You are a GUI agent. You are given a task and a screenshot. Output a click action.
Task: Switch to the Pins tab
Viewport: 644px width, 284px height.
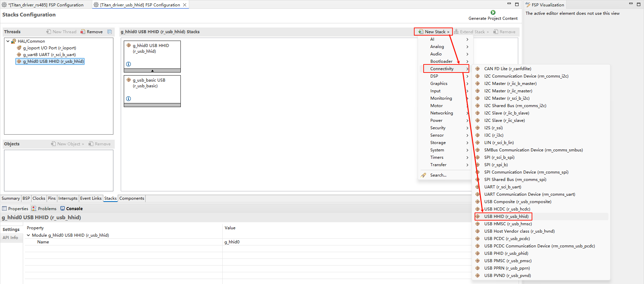pos(52,198)
